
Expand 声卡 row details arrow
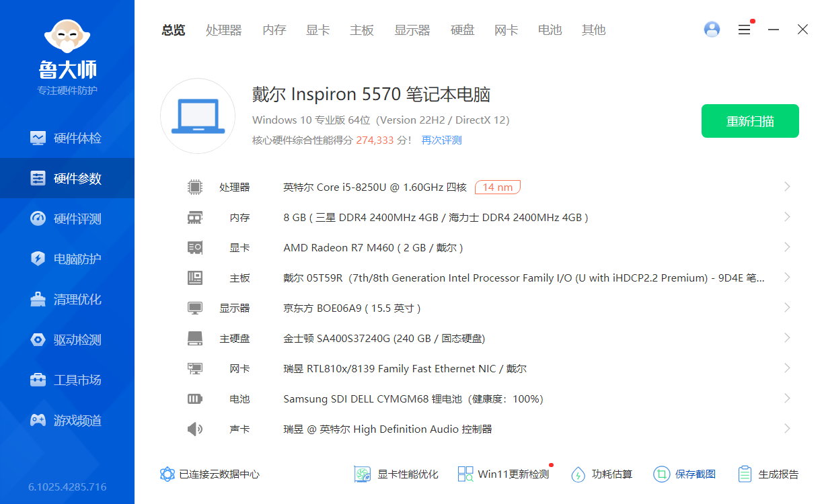click(x=787, y=429)
